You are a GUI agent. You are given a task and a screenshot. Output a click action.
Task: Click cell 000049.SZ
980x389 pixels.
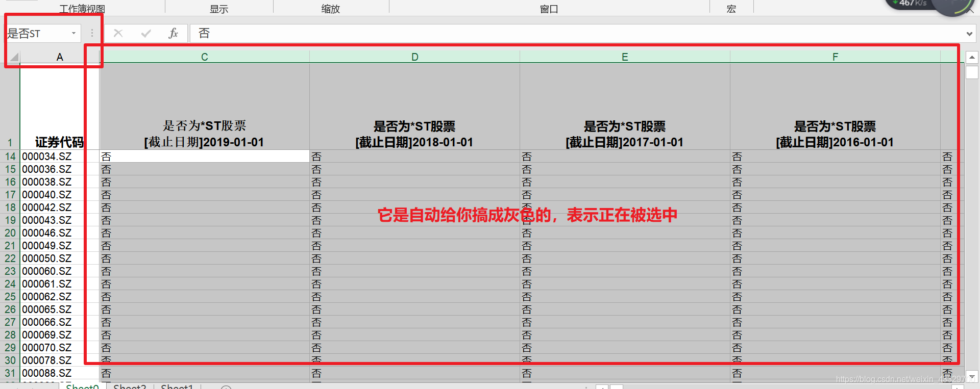tap(60, 245)
